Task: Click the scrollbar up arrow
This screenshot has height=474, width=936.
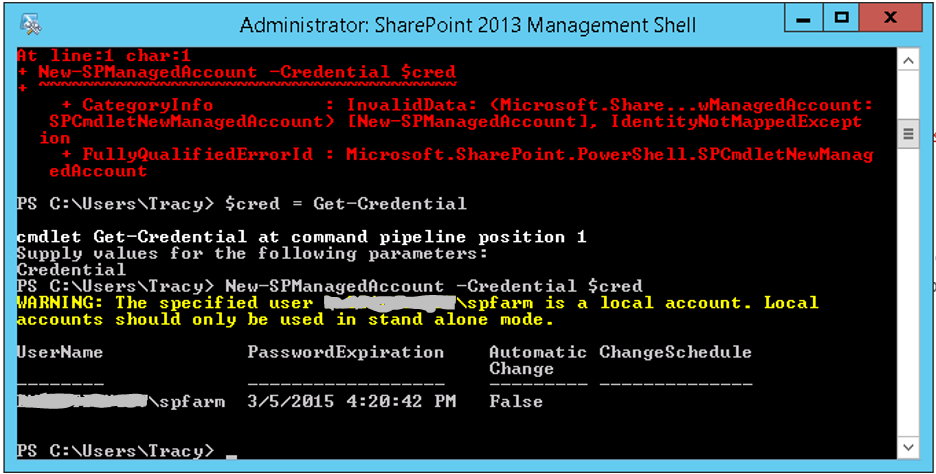Action: tap(908, 60)
